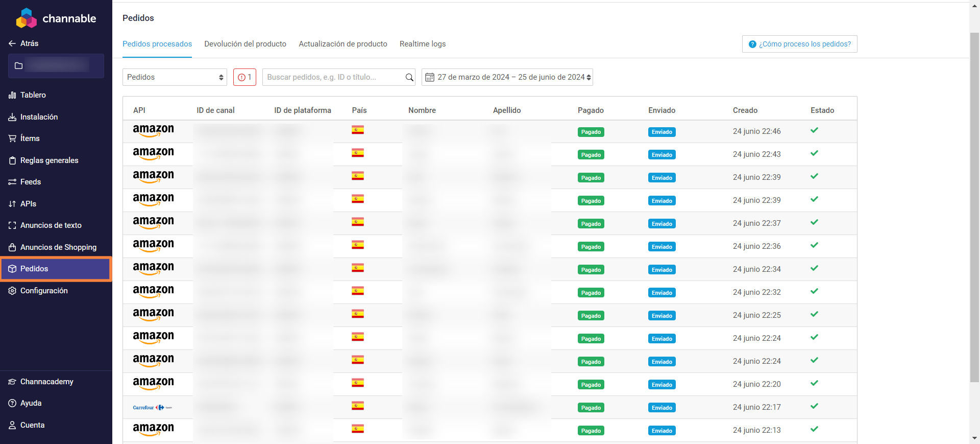Switch to Actualización de producto tab

[343, 44]
